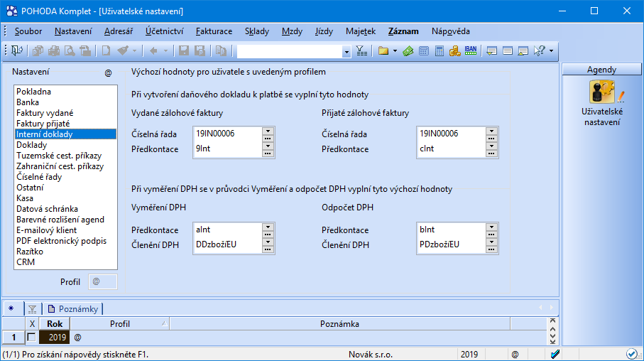This screenshot has width=644, height=361.
Task: Click the panel with up arrow icon
Action: tap(523, 51)
